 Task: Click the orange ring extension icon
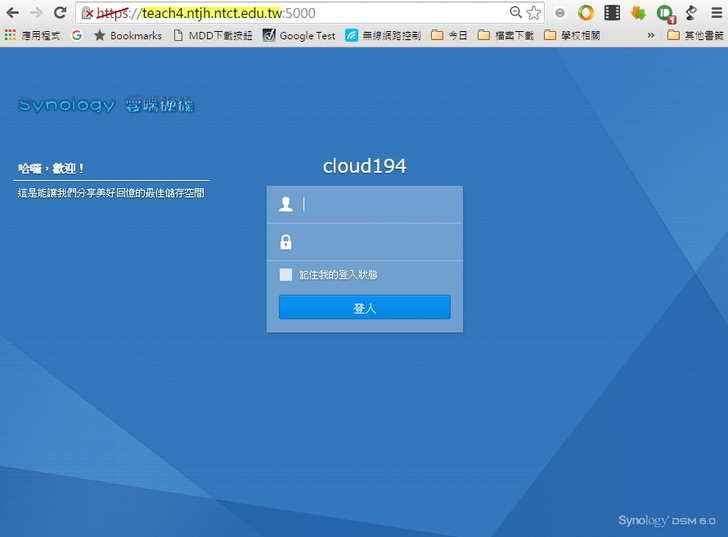[x=586, y=13]
